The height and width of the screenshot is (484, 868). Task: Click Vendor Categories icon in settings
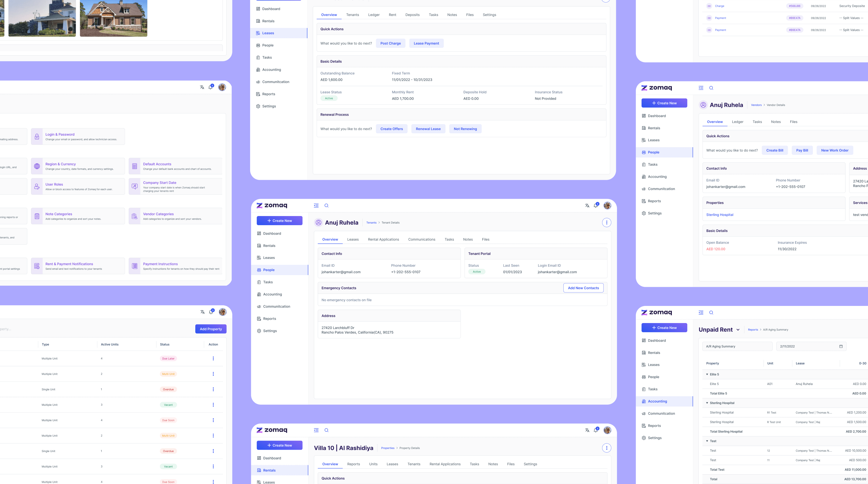[134, 216]
